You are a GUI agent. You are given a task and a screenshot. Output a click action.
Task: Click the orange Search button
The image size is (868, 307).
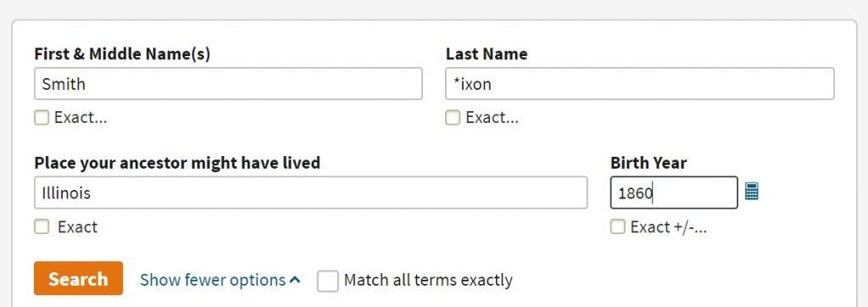78,278
